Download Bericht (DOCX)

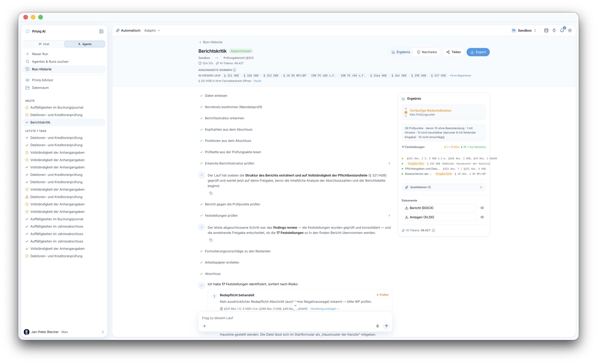click(439, 208)
